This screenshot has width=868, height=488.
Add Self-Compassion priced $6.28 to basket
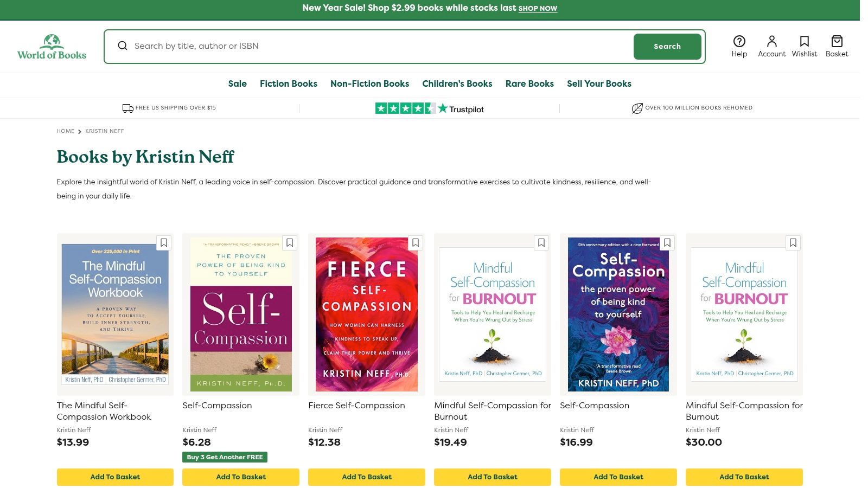click(241, 477)
